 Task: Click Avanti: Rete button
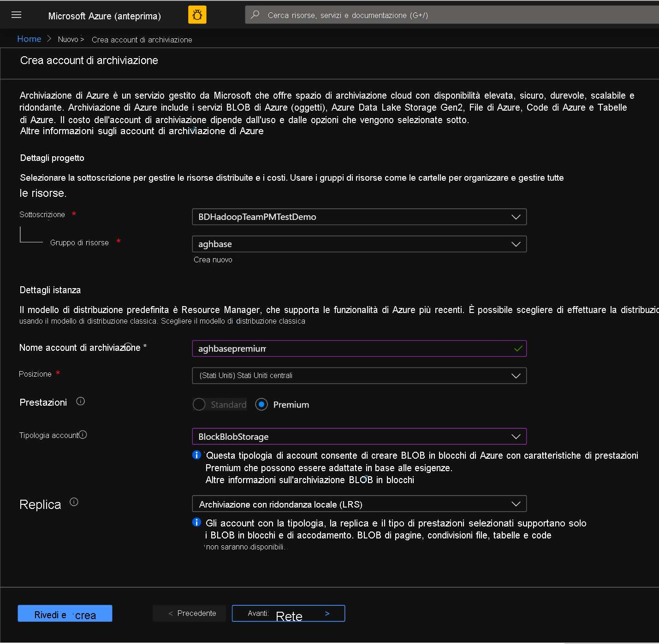click(289, 614)
